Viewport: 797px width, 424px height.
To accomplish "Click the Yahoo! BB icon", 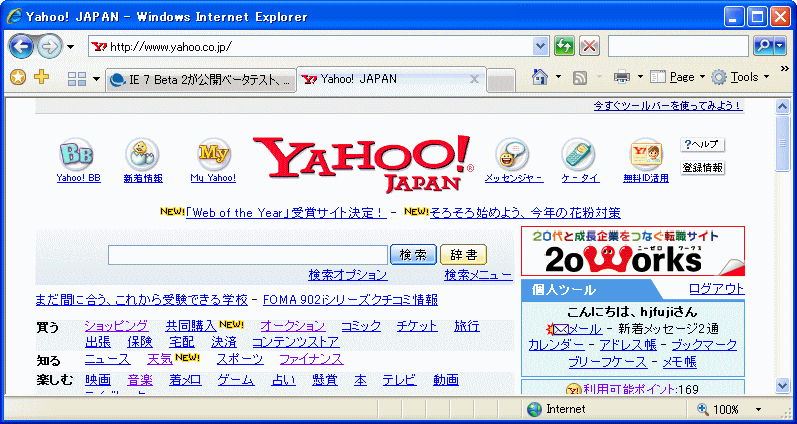I will click(x=76, y=155).
